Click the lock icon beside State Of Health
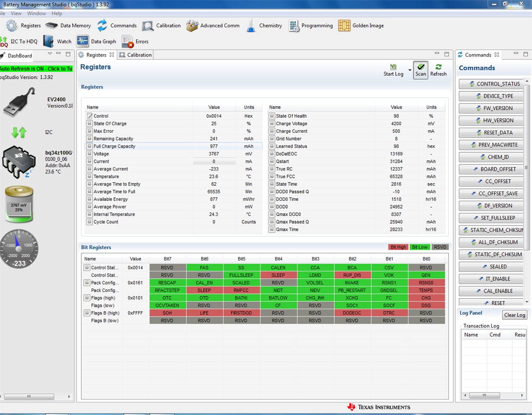Viewport: 532px width, 415px height. click(x=272, y=116)
